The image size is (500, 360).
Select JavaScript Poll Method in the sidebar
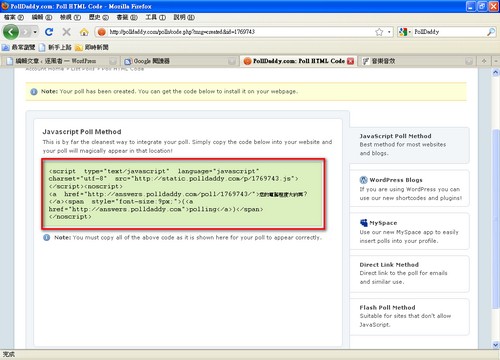click(409, 145)
